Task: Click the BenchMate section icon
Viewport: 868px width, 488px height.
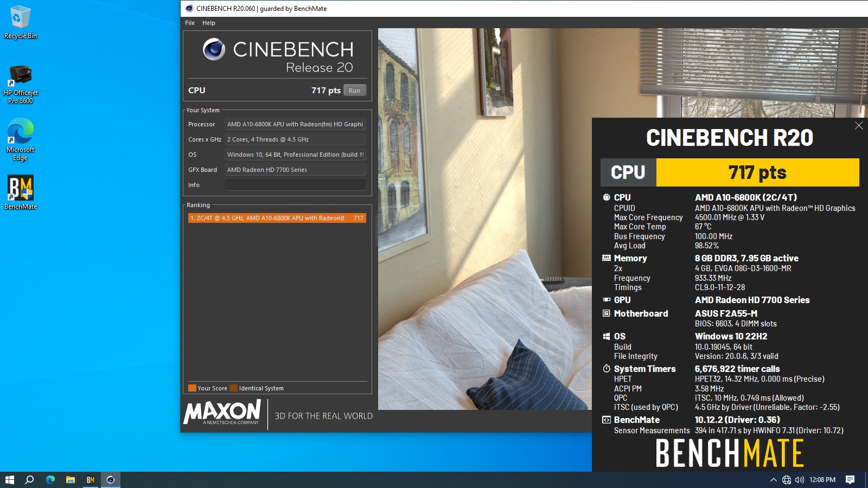Action: (x=607, y=420)
